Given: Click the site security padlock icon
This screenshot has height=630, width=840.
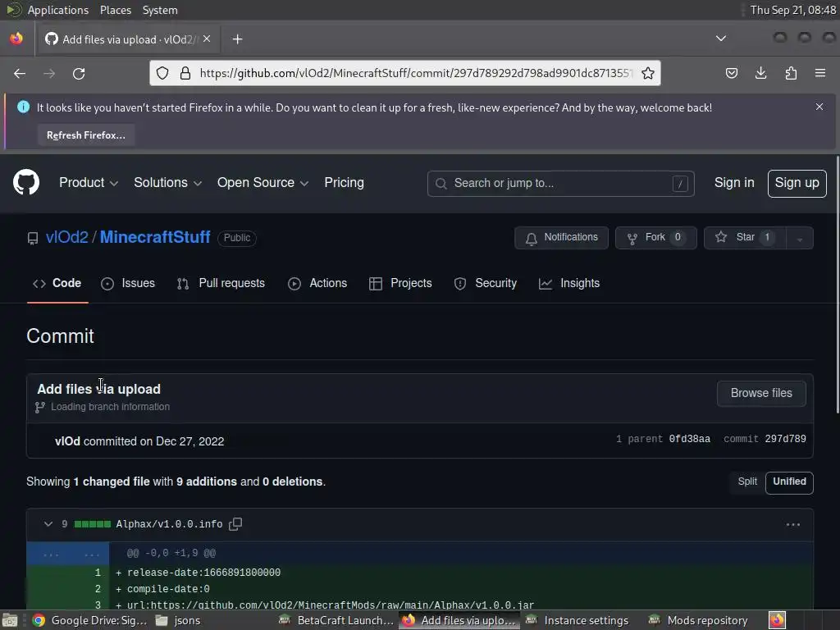Looking at the screenshot, I should point(185,73).
